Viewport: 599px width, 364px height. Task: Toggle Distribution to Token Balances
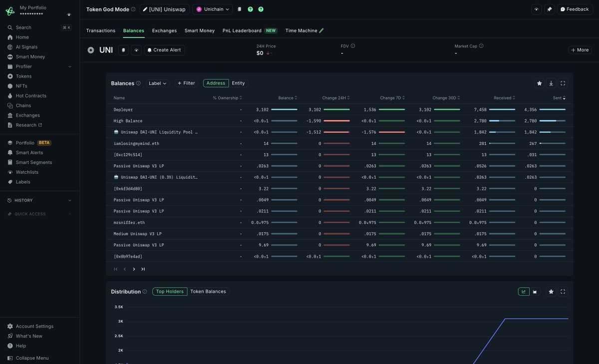coord(208,292)
